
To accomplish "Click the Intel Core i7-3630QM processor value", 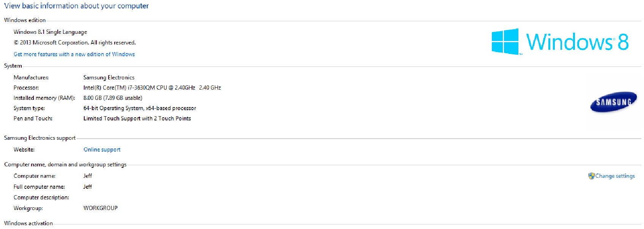I will [x=152, y=88].
